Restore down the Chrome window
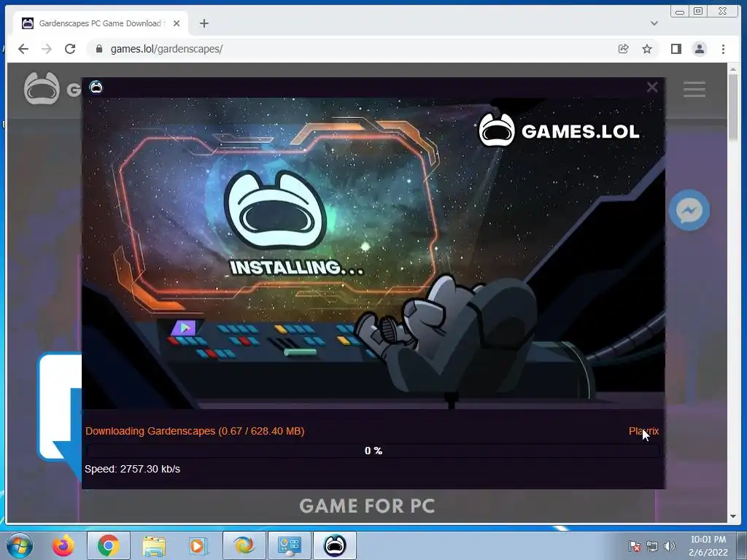 pyautogui.click(x=698, y=12)
